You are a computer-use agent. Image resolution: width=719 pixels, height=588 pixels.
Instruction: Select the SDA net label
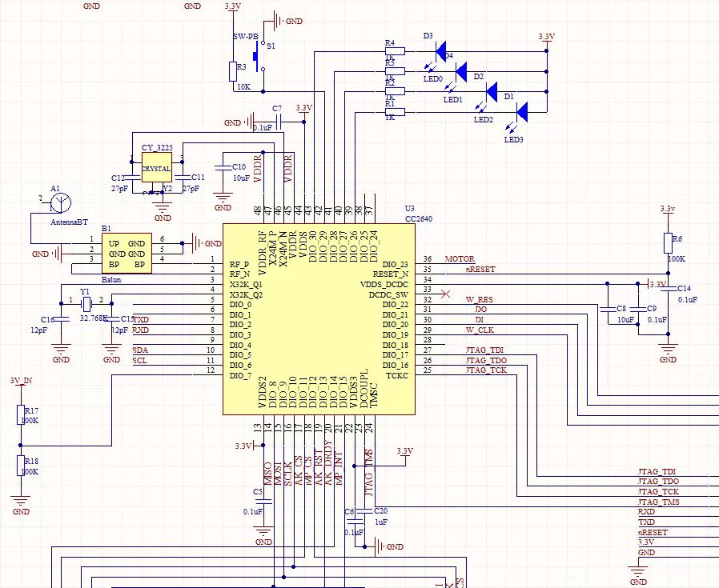140,350
